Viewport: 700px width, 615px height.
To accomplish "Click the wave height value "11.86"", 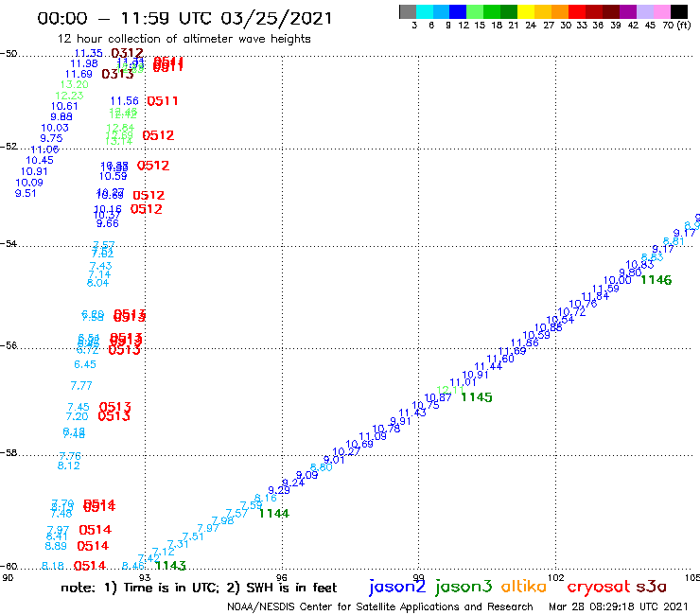I will [525, 343].
